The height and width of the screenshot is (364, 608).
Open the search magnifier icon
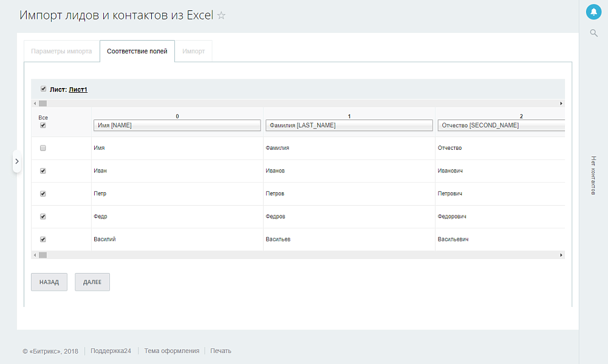(593, 33)
